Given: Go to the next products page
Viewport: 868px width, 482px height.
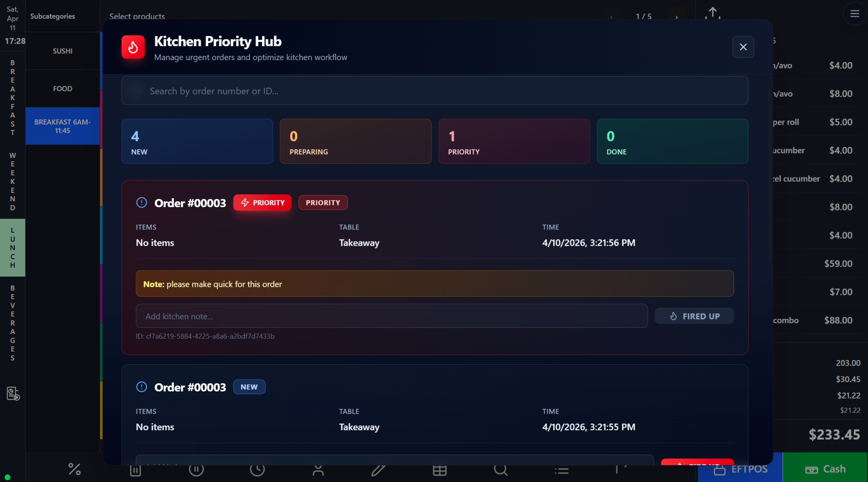Looking at the screenshot, I should point(677,17).
